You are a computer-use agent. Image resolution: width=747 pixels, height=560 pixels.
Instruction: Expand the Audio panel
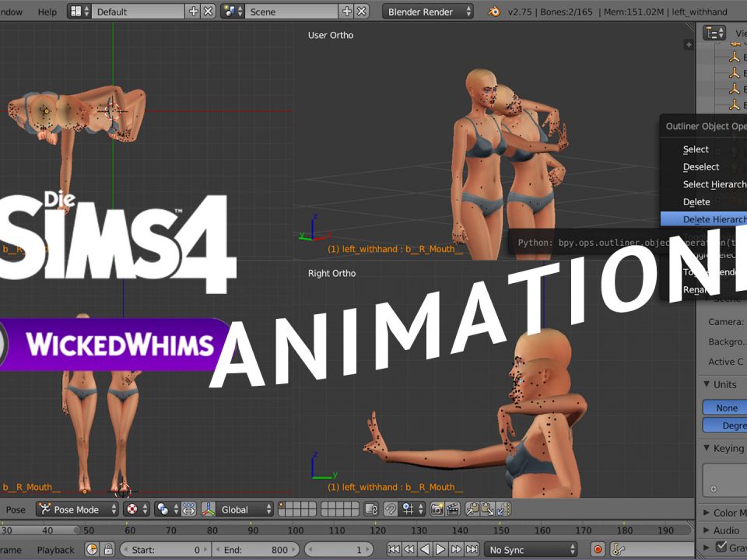click(x=725, y=530)
